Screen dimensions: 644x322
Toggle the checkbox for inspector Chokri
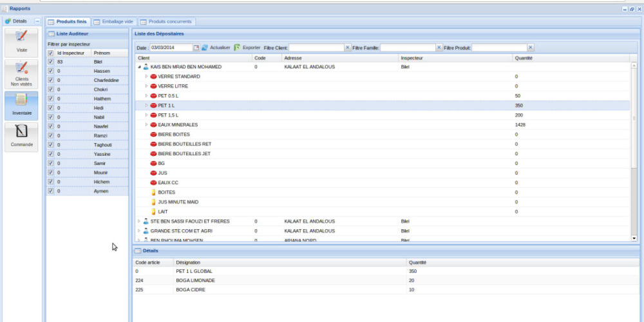tap(51, 90)
